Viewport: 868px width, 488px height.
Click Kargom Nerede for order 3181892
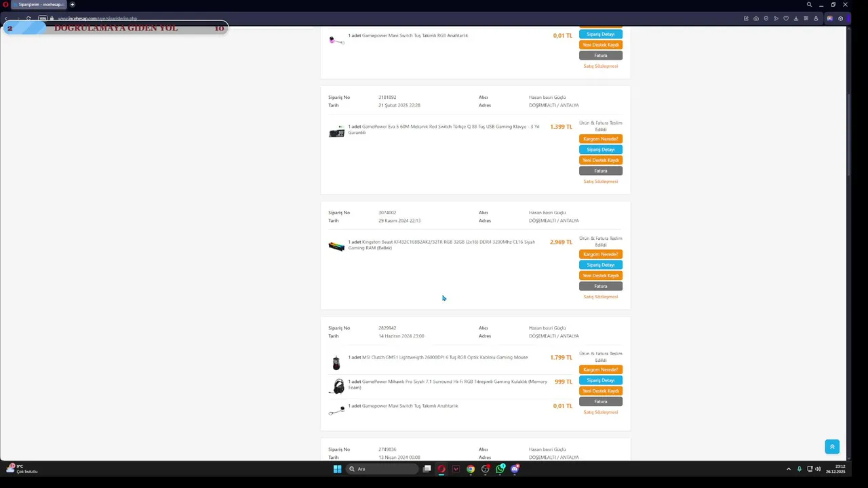(601, 139)
